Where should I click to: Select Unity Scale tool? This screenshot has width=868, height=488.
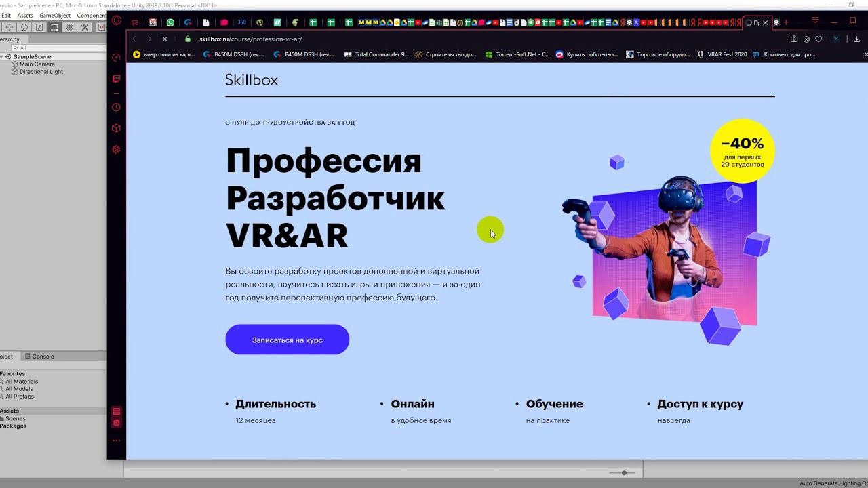coord(39,27)
